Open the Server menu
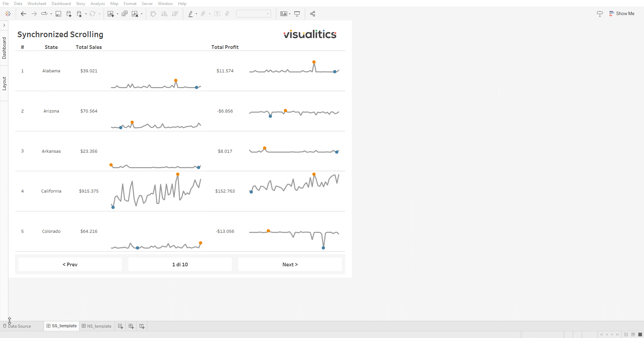The height and width of the screenshot is (338, 644). (x=147, y=4)
